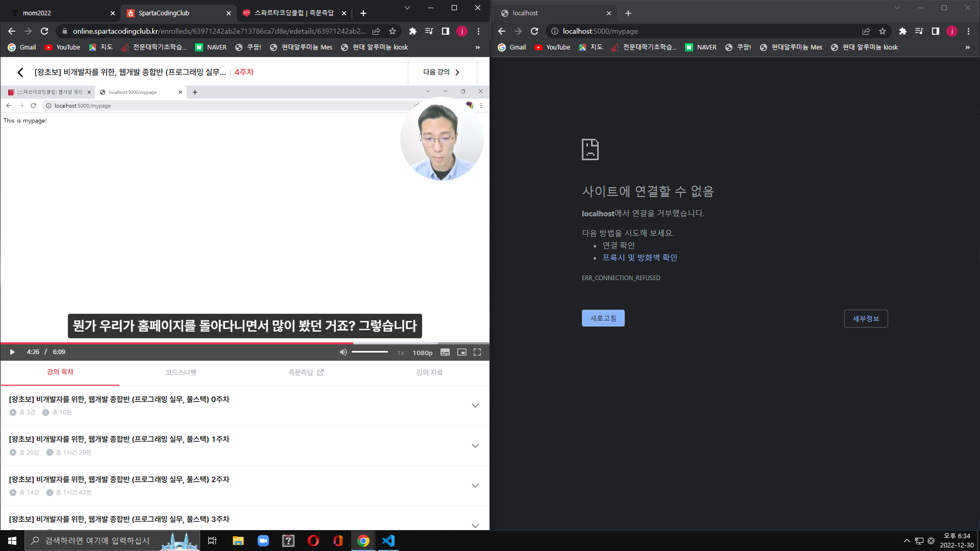Show more bookmarks in left Chrome window

click(x=478, y=47)
